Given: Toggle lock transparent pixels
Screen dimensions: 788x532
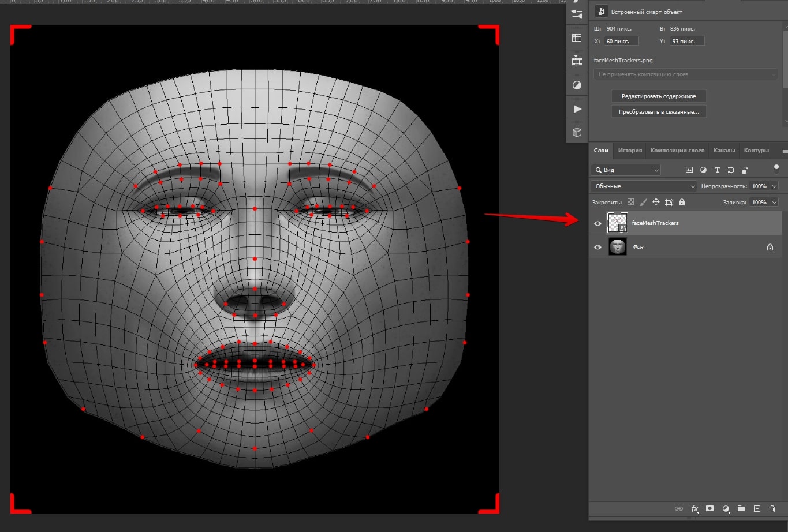Looking at the screenshot, I should (x=630, y=202).
